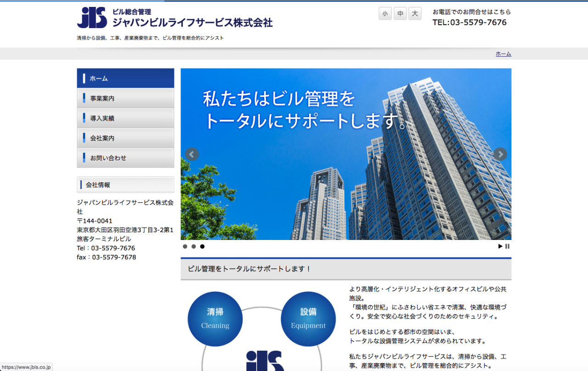Open 導入実績 in the sidebar menu

tap(125, 118)
